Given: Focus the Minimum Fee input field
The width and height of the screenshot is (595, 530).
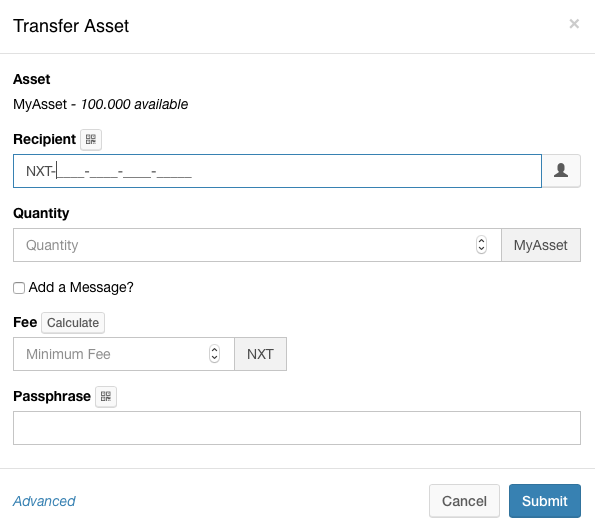Looking at the screenshot, I should [124, 354].
